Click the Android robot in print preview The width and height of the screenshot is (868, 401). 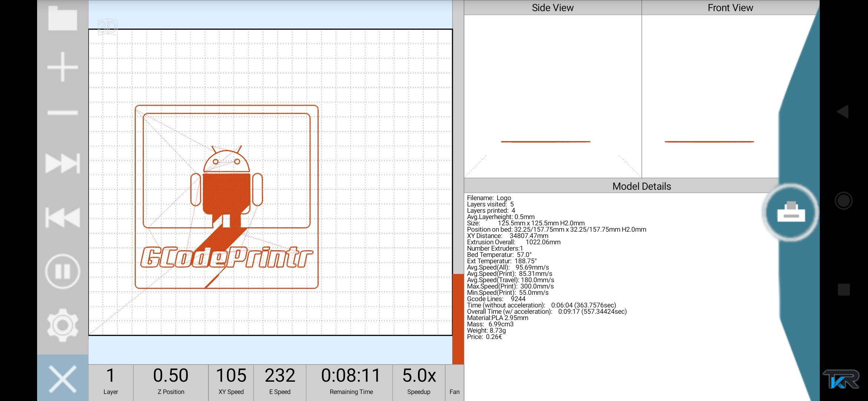click(227, 186)
